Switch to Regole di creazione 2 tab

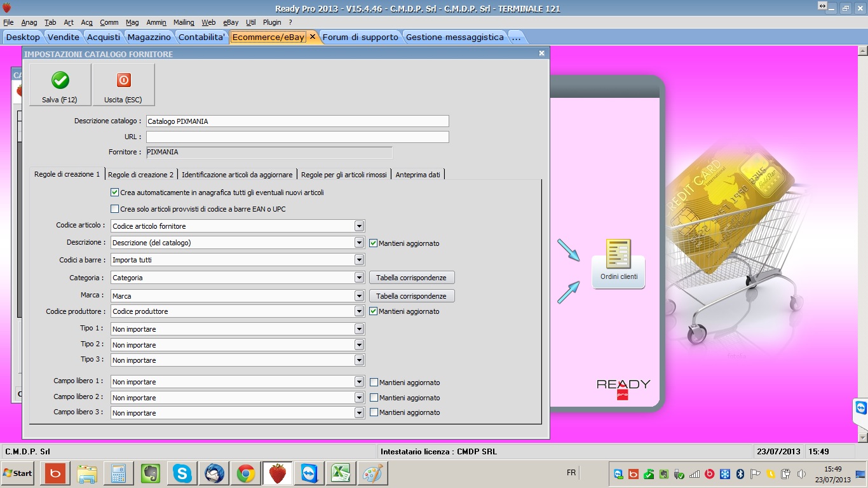(x=140, y=174)
